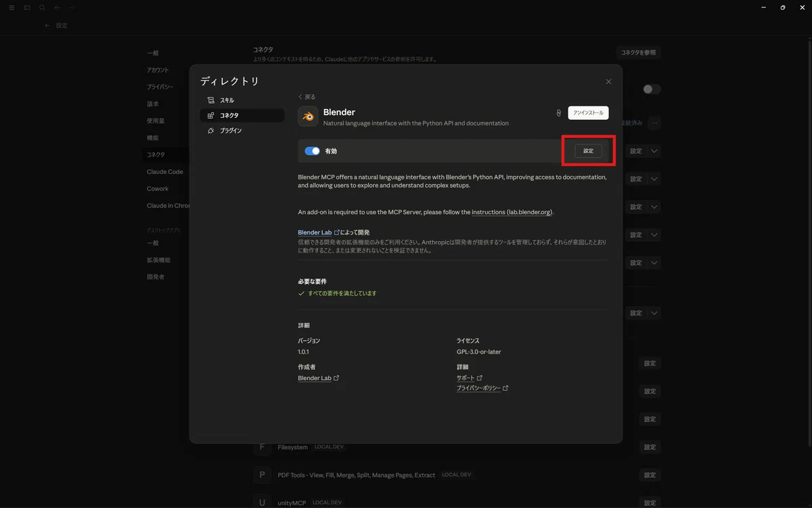
Task: Click the アンインストール button
Action: (x=588, y=113)
